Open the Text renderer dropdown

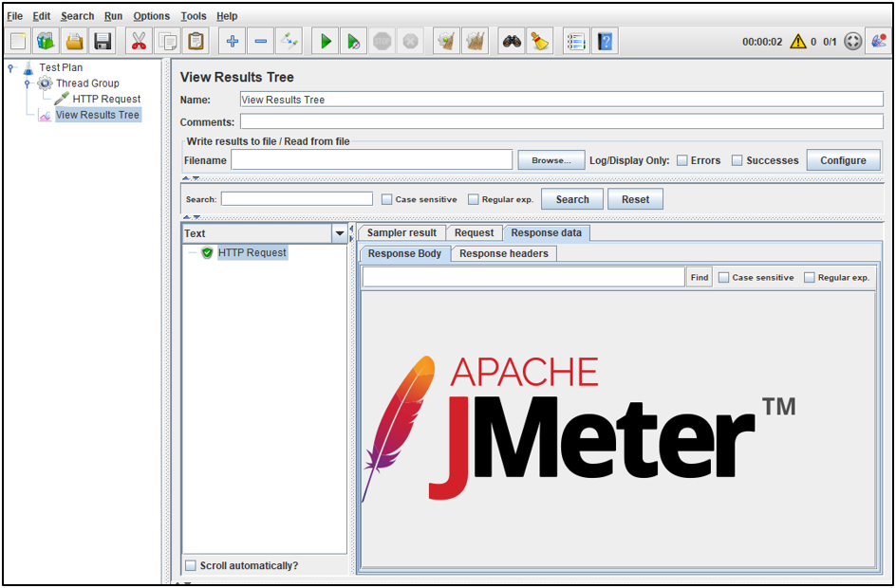(340, 233)
